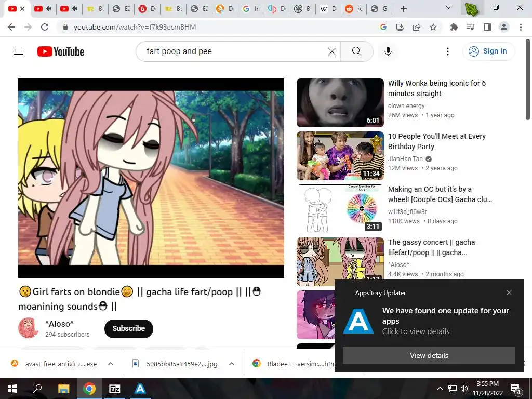Run search with the magnifier button
This screenshot has height=399, width=532.
pos(356,51)
